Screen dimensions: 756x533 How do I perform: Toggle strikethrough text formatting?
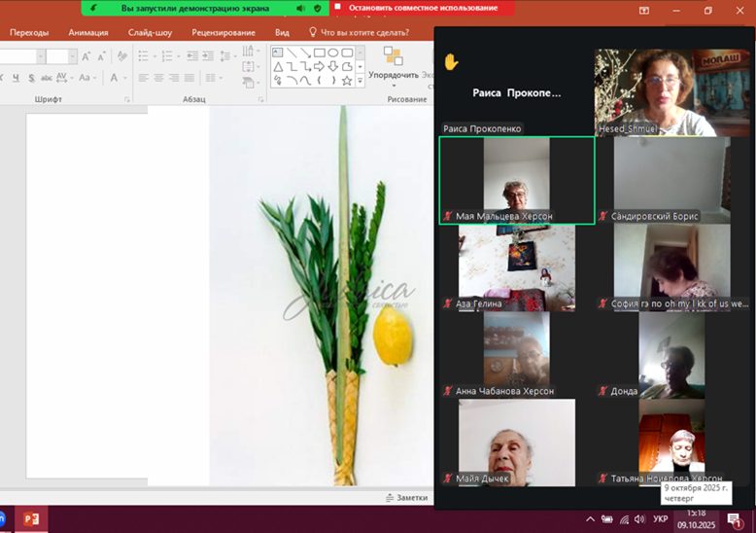[x=45, y=78]
